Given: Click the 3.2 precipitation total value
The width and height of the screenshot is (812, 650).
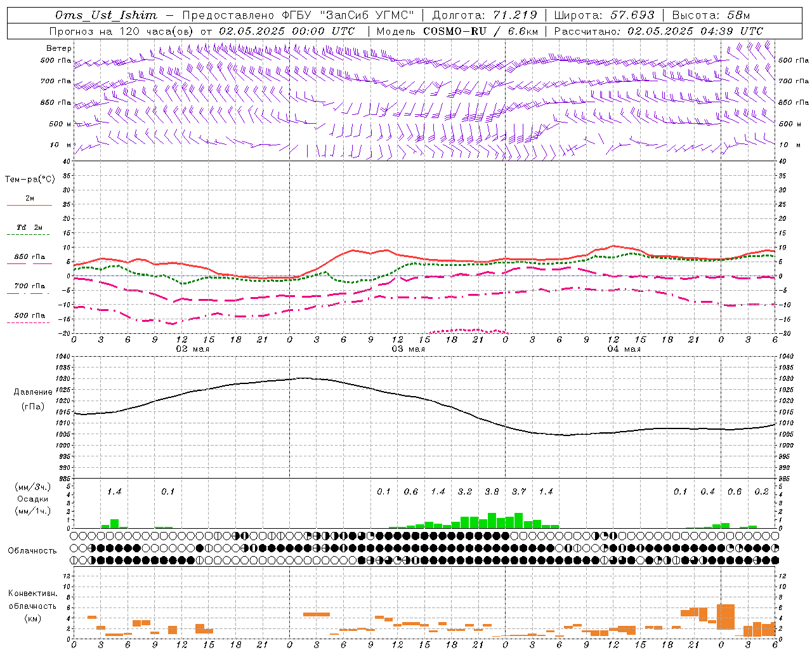Looking at the screenshot, I should coord(465,492).
